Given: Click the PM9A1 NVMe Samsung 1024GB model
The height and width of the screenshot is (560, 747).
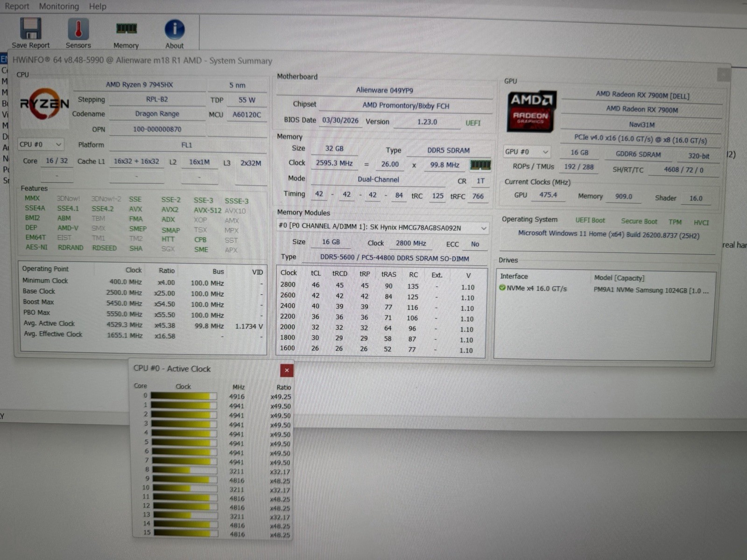Looking at the screenshot, I should coord(651,290).
